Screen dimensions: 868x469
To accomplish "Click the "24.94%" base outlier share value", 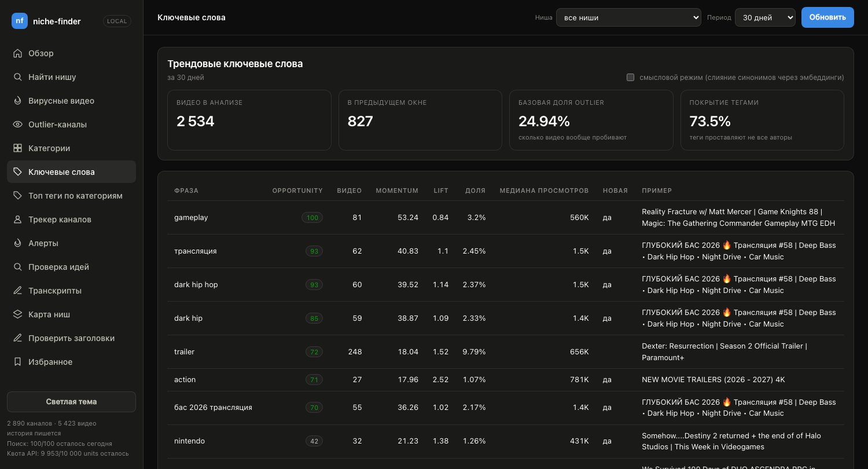I will pos(544,121).
